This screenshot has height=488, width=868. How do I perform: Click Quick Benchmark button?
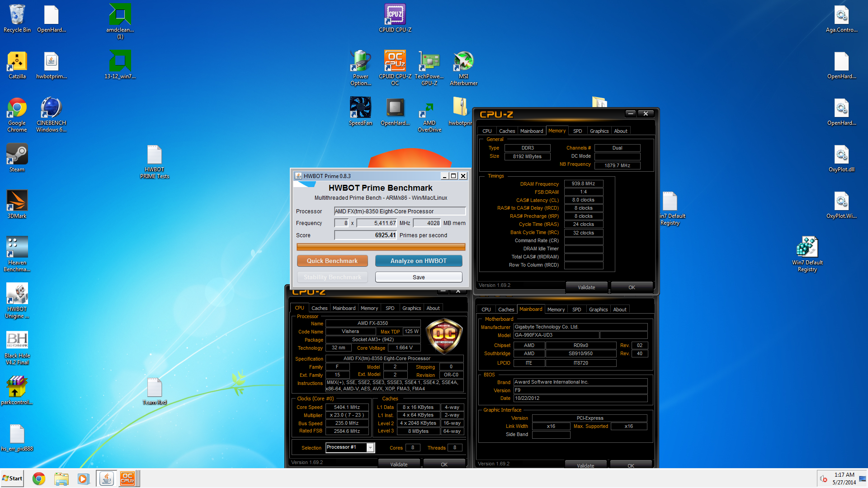332,261
